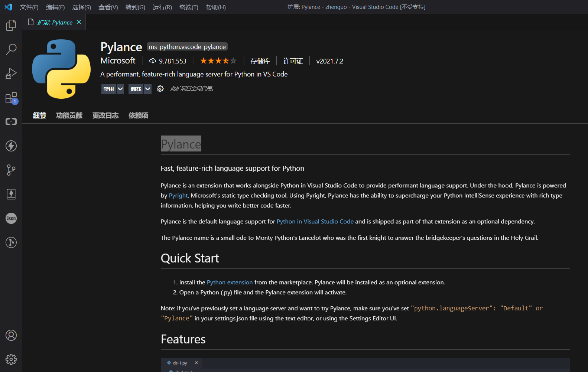Switch to the 依赖项 tab
Screen dimensions: 588x372
(x=138, y=115)
